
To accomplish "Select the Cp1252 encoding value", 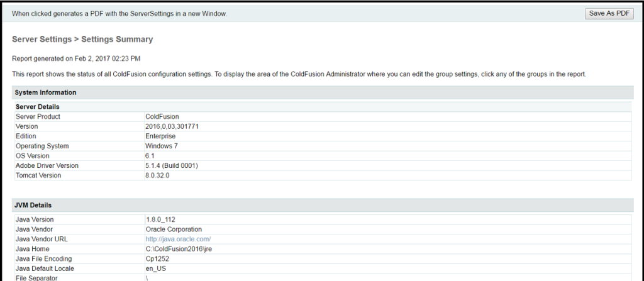I will coord(157,259).
